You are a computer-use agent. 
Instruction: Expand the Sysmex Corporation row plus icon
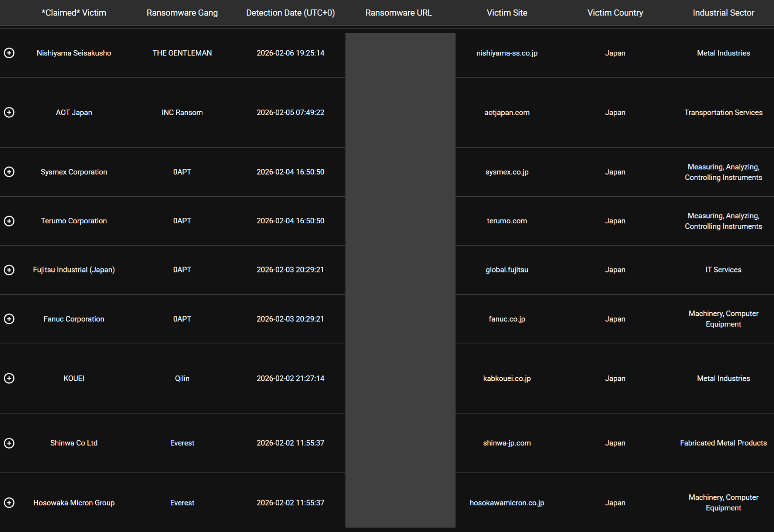tap(9, 172)
